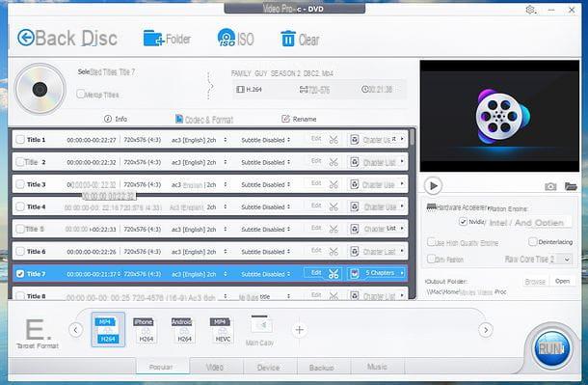Screen dimensions: 588x385
Task: Open Title 2 audio track dropdown
Action: tap(225, 162)
